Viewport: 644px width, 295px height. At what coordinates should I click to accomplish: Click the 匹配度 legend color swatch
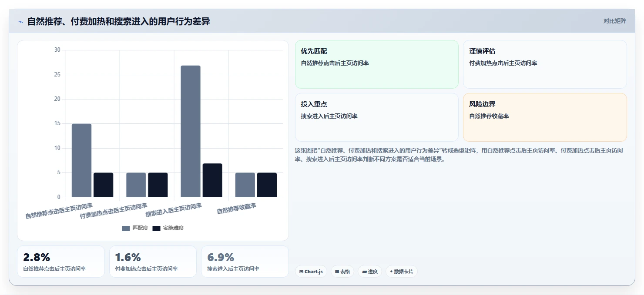pos(126,229)
